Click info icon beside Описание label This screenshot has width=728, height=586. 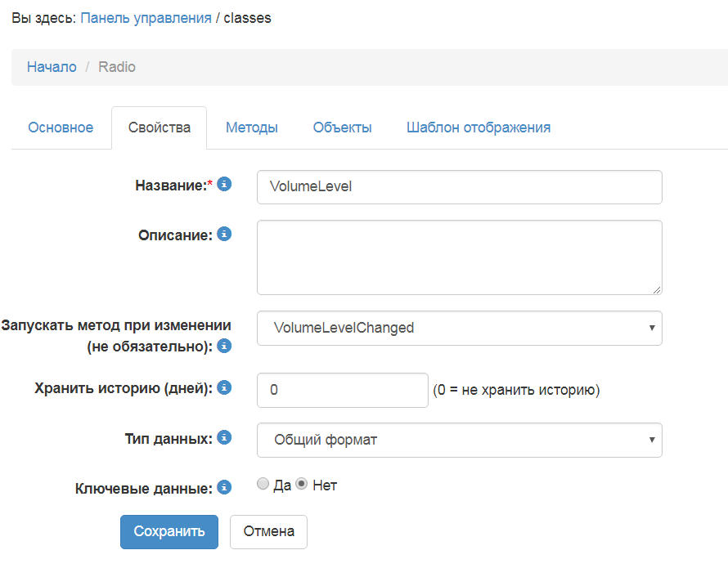pyautogui.click(x=224, y=235)
